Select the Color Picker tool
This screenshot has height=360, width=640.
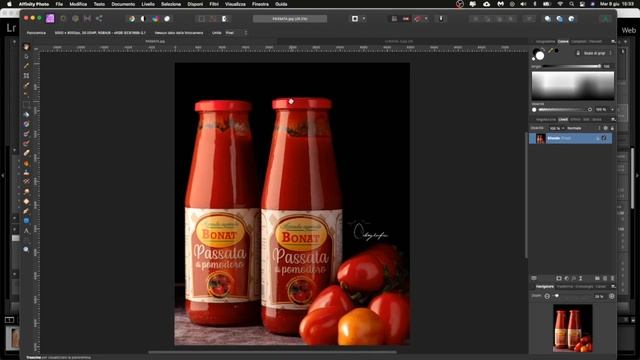(27, 66)
